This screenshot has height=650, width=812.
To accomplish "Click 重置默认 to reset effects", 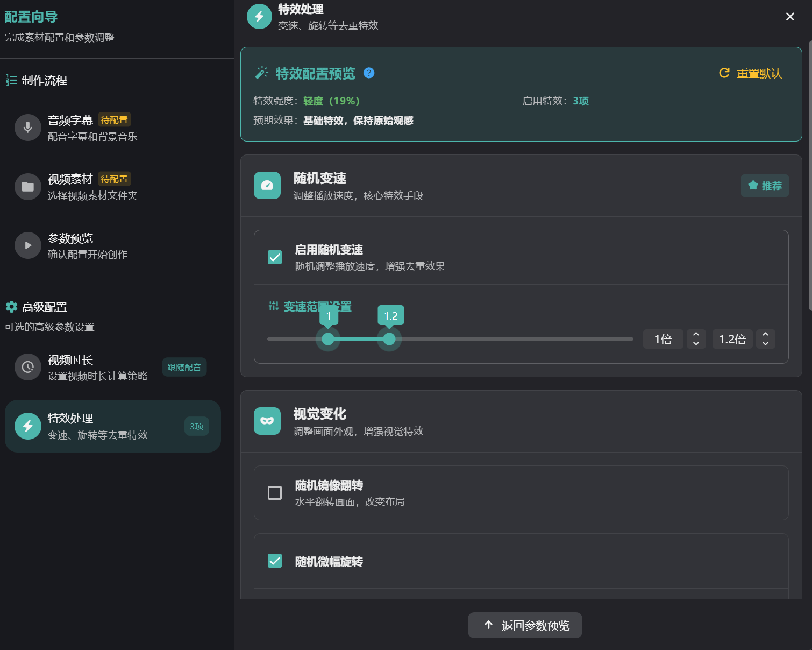I will pyautogui.click(x=751, y=73).
